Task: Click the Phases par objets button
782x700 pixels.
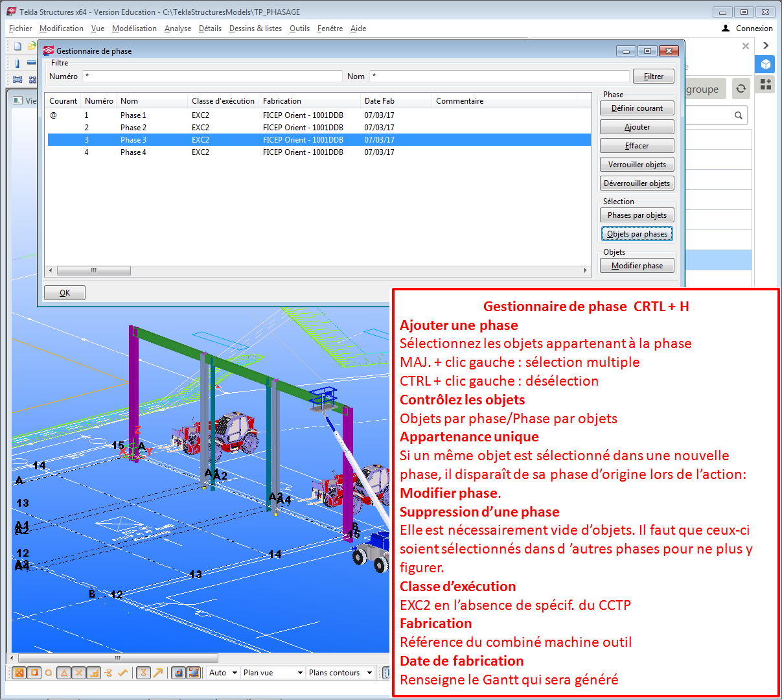Action: point(638,215)
